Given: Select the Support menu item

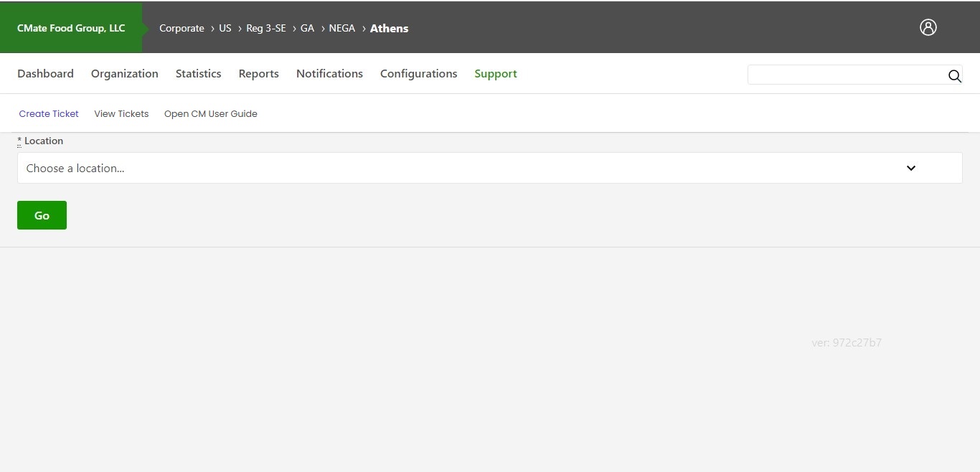Looking at the screenshot, I should click(495, 73).
